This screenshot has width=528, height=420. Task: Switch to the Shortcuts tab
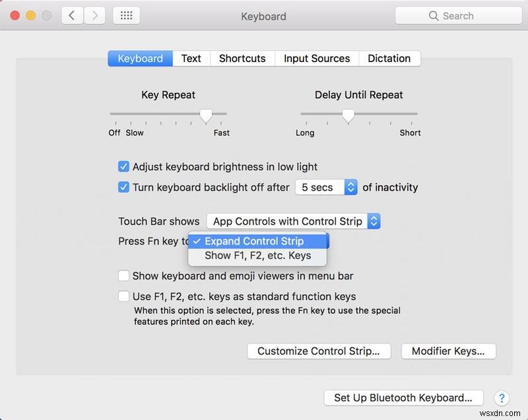point(242,58)
